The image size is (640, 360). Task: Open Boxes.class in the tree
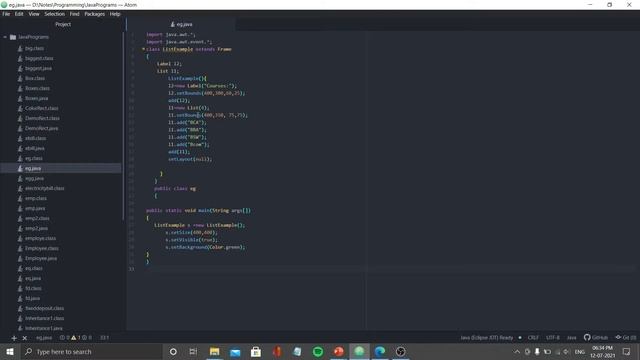(37, 89)
